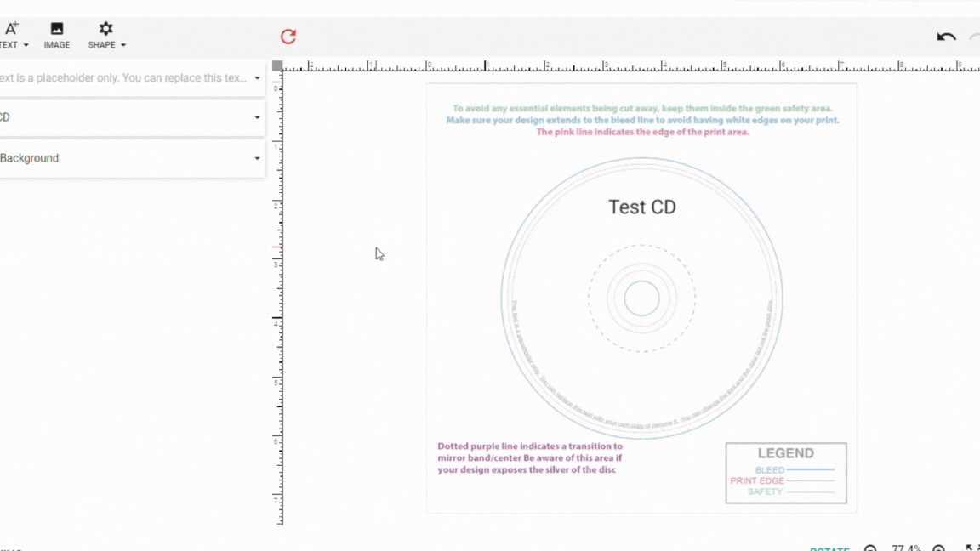Undo the last action with the undo arrow
The width and height of the screenshot is (980, 551).
(x=946, y=37)
